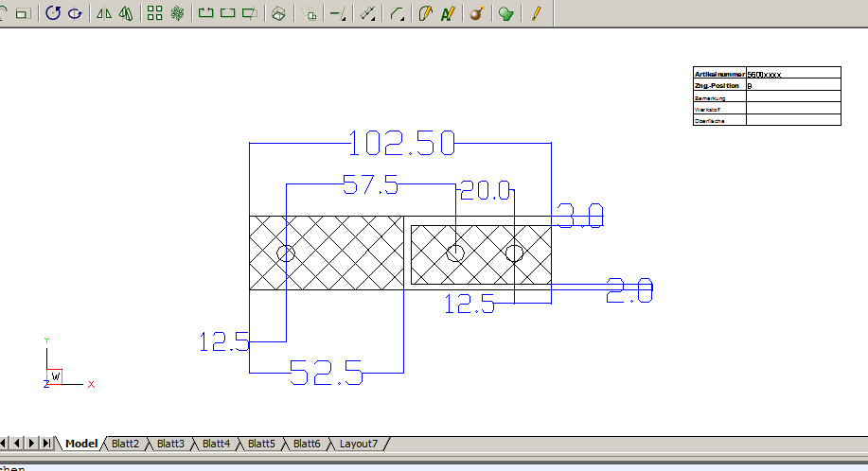Open the rectangular Array tool
Screen dimensions: 868x471
(155, 13)
